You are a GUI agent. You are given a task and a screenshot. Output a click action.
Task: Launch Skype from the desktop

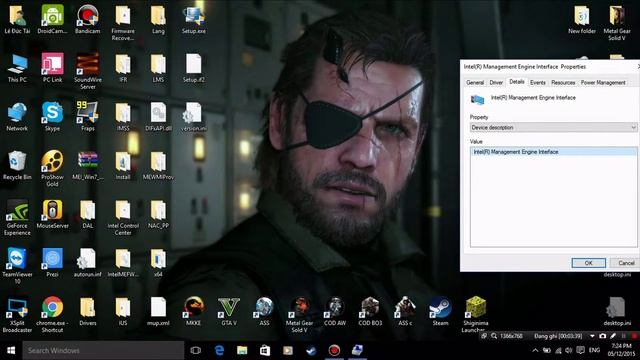click(52, 116)
